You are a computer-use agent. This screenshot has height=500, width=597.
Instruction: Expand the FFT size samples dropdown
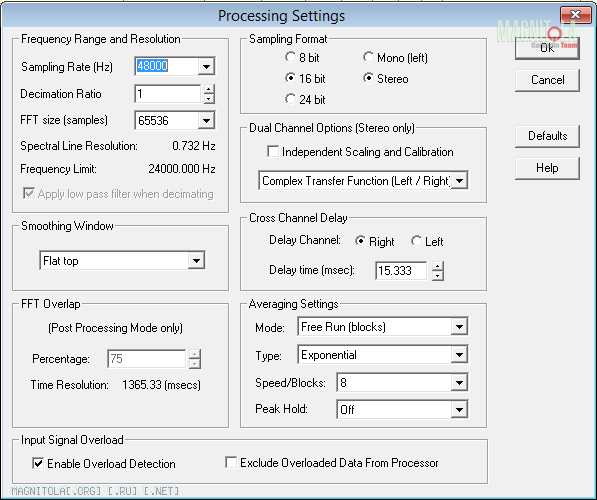click(x=206, y=121)
